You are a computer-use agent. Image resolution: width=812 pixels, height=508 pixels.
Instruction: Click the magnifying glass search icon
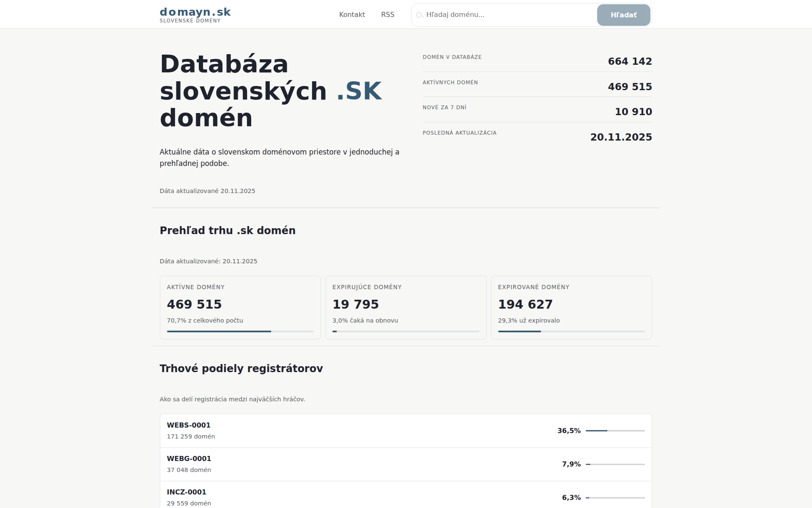[420, 15]
